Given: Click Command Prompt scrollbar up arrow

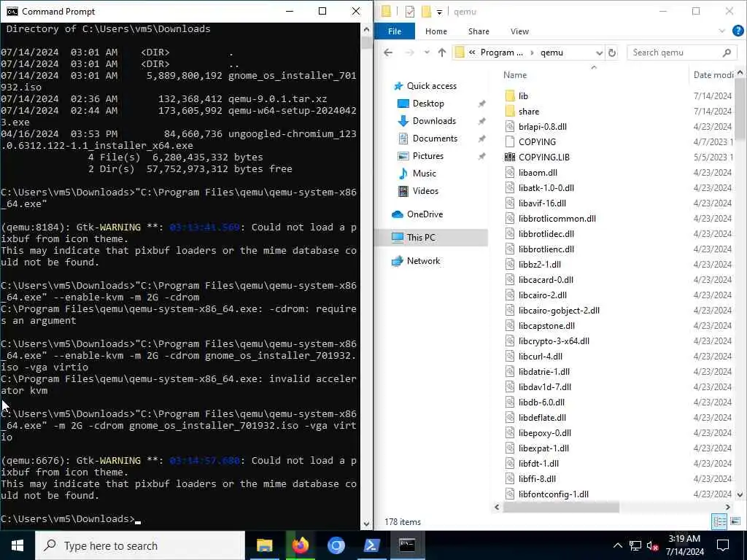Looking at the screenshot, I should tap(366, 29).
